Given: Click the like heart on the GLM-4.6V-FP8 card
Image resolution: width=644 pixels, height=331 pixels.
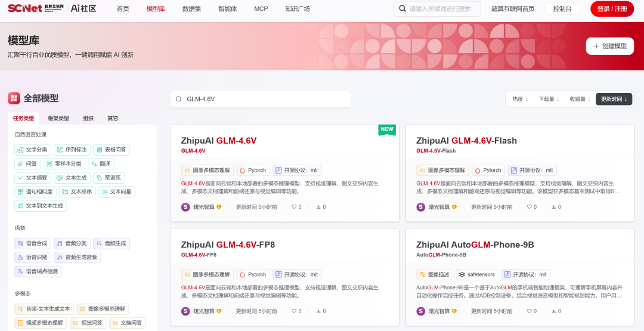Looking at the screenshot, I should 294,311.
